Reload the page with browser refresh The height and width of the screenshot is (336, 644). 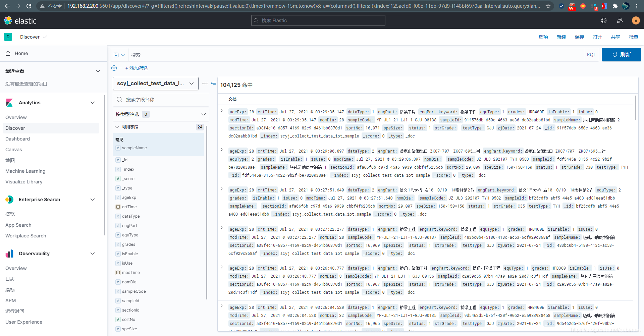[29, 6]
